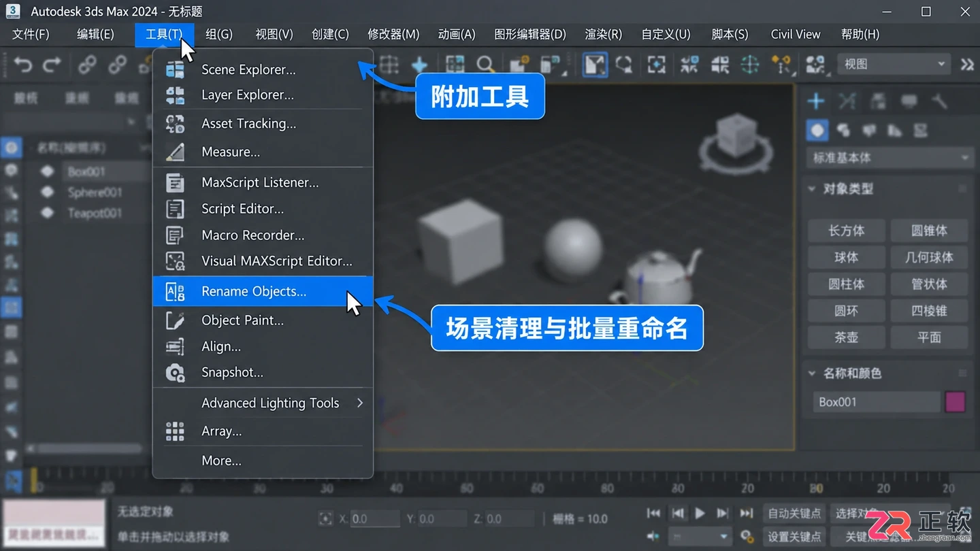Collapse the 名称和颜色 rollout
This screenshot has width=980, height=551.
point(811,373)
